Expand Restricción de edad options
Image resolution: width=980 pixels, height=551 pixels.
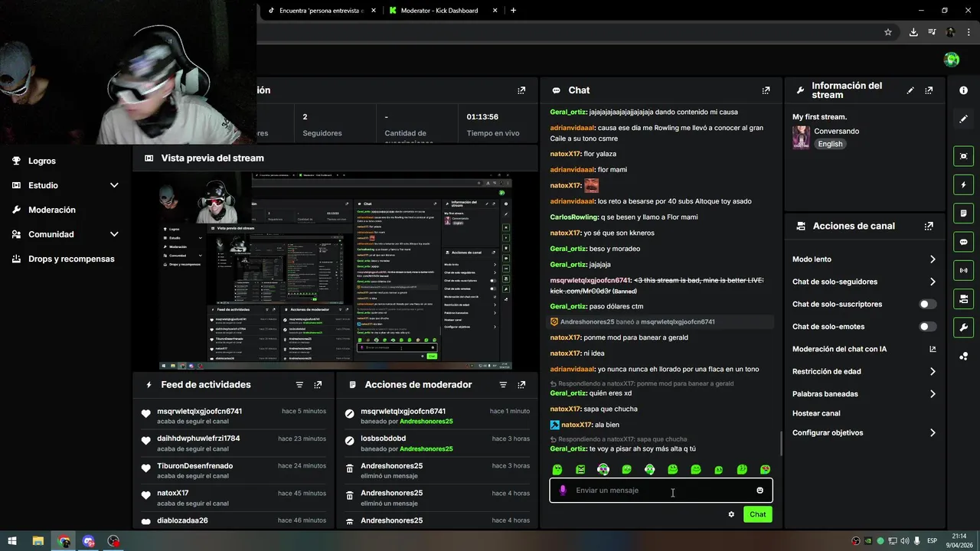click(933, 372)
